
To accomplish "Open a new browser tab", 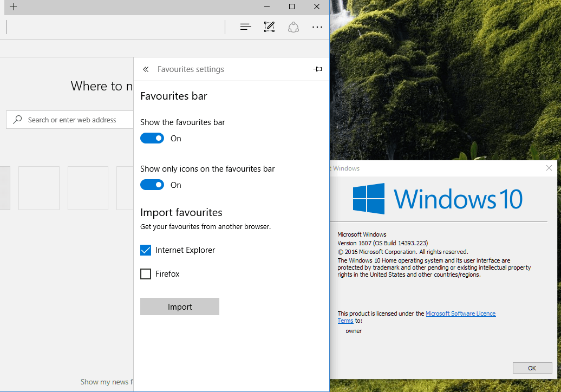I will point(12,7).
